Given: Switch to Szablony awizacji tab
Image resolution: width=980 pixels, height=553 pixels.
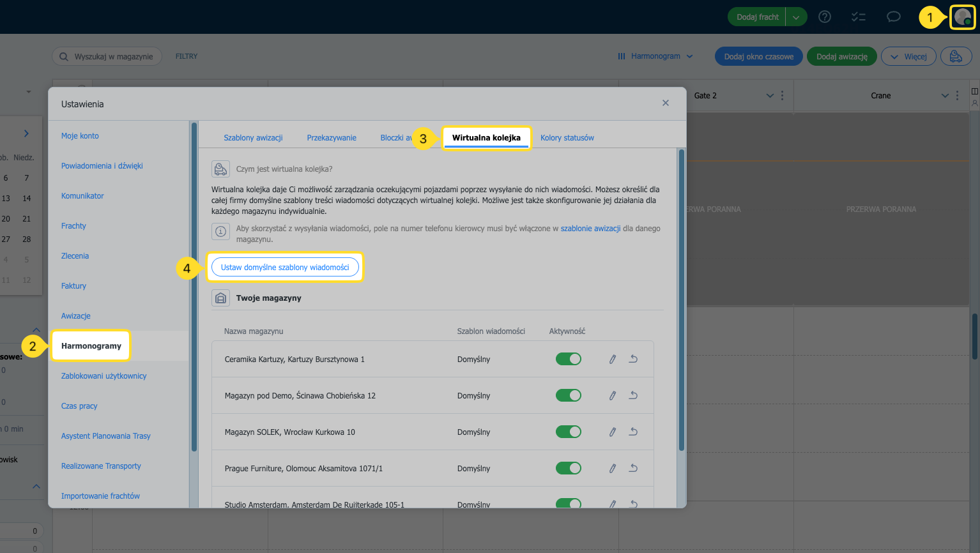Looking at the screenshot, I should [x=253, y=138].
